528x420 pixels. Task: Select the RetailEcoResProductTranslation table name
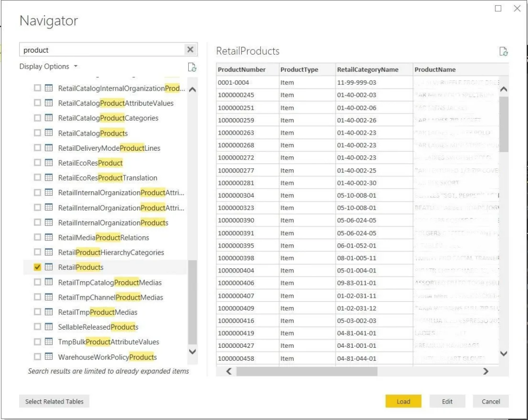108,177
